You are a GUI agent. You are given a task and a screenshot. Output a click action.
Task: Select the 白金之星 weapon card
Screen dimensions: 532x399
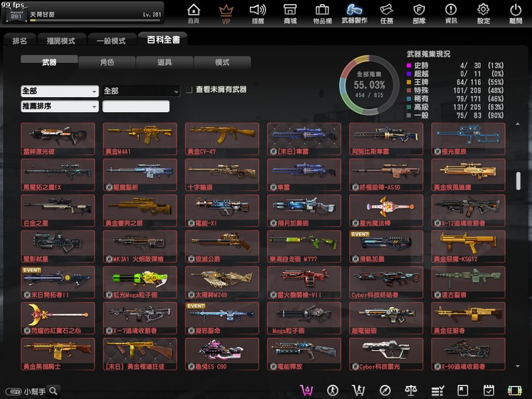point(57,210)
